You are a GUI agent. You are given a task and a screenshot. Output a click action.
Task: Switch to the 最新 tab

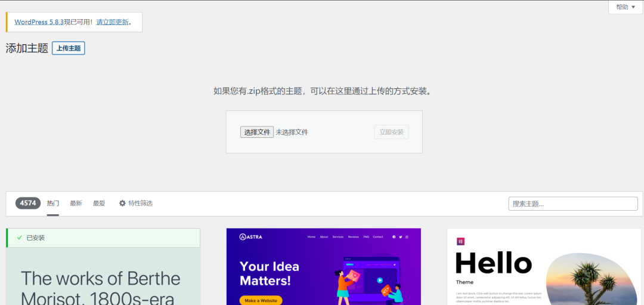click(x=76, y=204)
